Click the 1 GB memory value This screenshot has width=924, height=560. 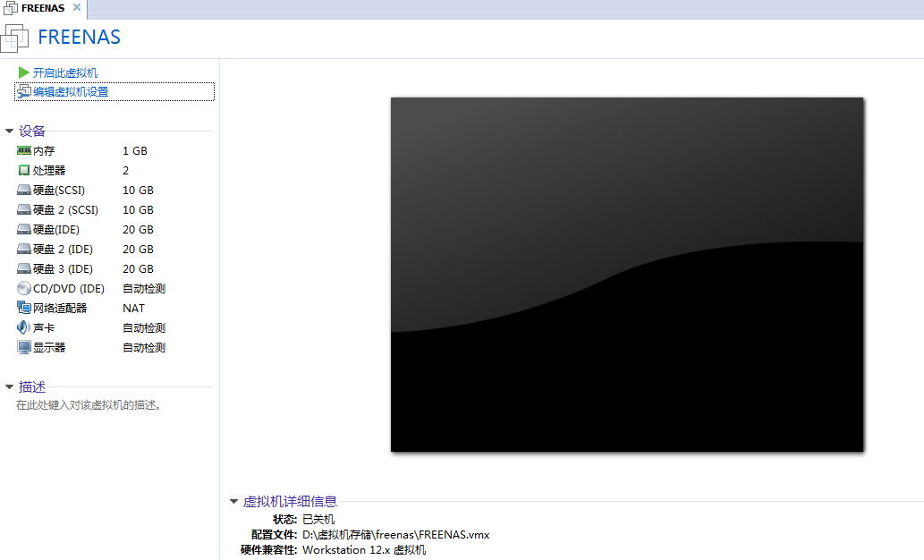point(135,151)
